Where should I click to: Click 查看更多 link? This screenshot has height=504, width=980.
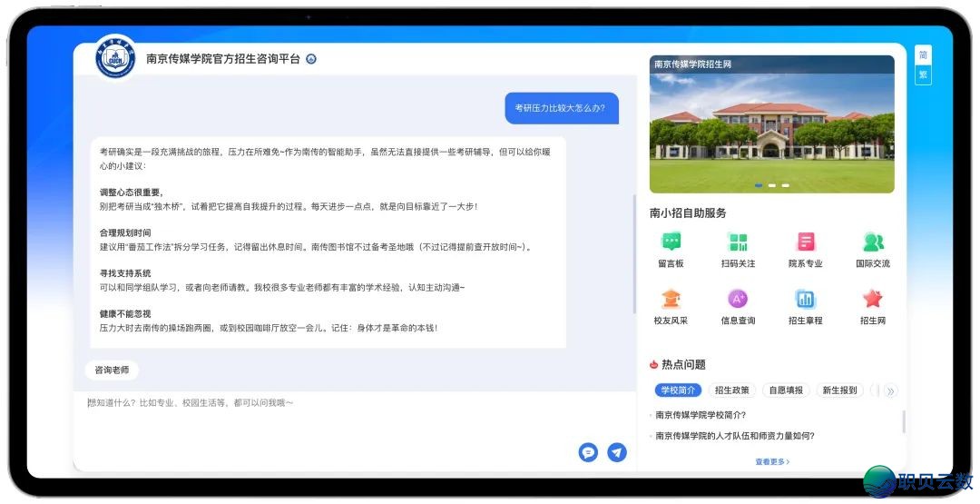click(772, 462)
